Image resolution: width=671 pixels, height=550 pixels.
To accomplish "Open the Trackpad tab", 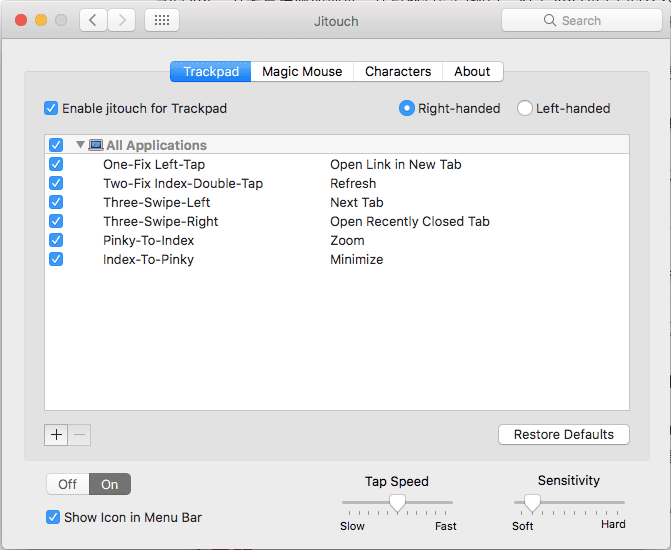I will click(x=211, y=71).
